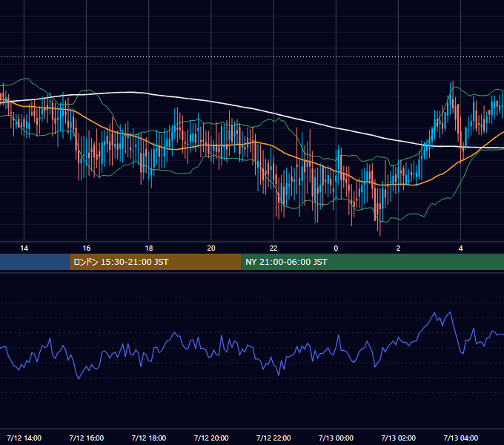Screen dimensions: 504x445
Task: Click the 7/12 16:00 date label
Action: pyautogui.click(x=87, y=438)
